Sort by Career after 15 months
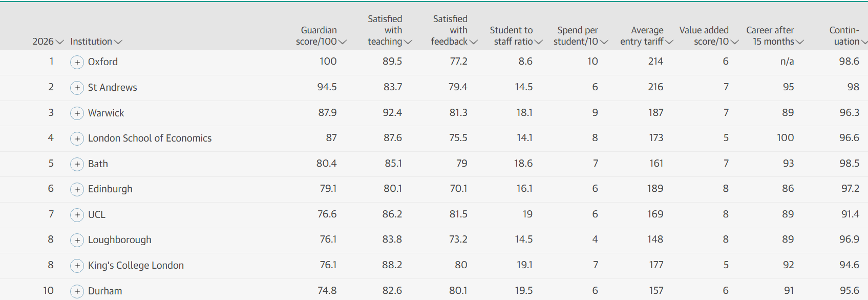This screenshot has width=868, height=300. click(x=775, y=36)
